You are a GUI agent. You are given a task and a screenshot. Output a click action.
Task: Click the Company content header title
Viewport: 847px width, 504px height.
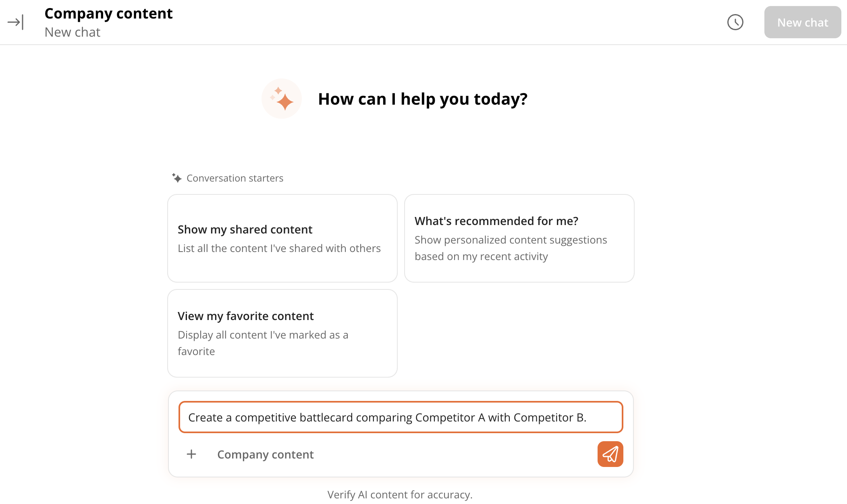(108, 14)
